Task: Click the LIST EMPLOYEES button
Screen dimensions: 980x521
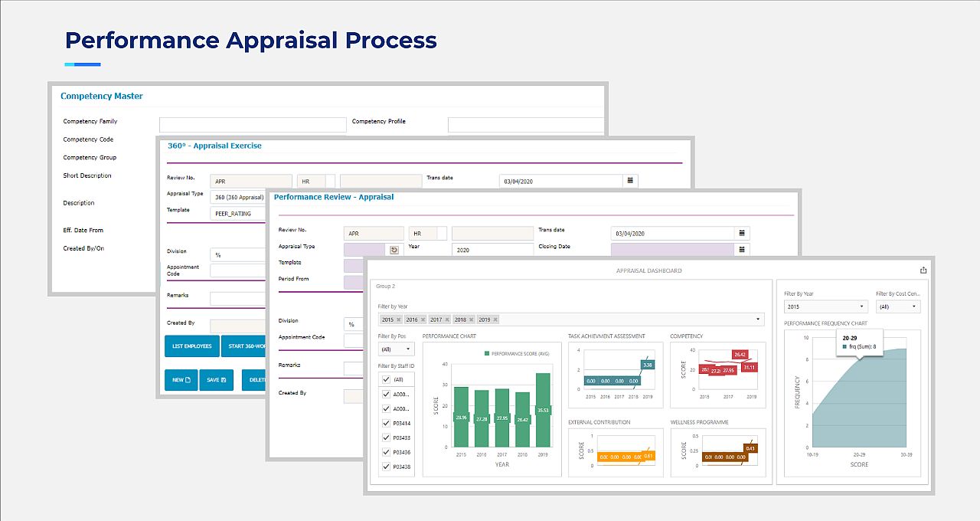Action: [x=191, y=346]
